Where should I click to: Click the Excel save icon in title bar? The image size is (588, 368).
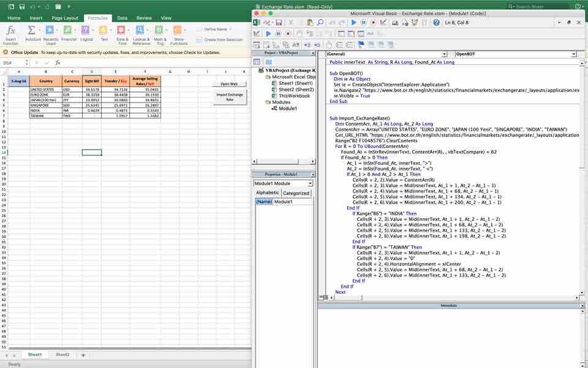[x=22, y=7]
